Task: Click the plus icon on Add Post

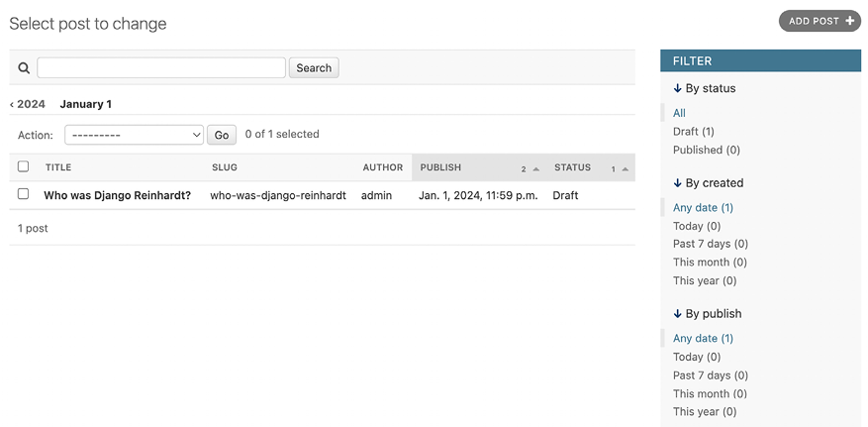Action: point(850,21)
